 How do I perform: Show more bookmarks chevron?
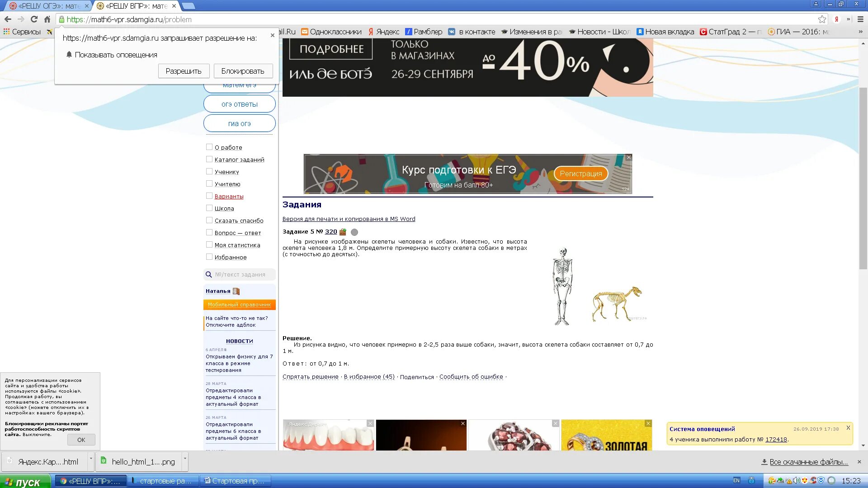pyautogui.click(x=860, y=32)
